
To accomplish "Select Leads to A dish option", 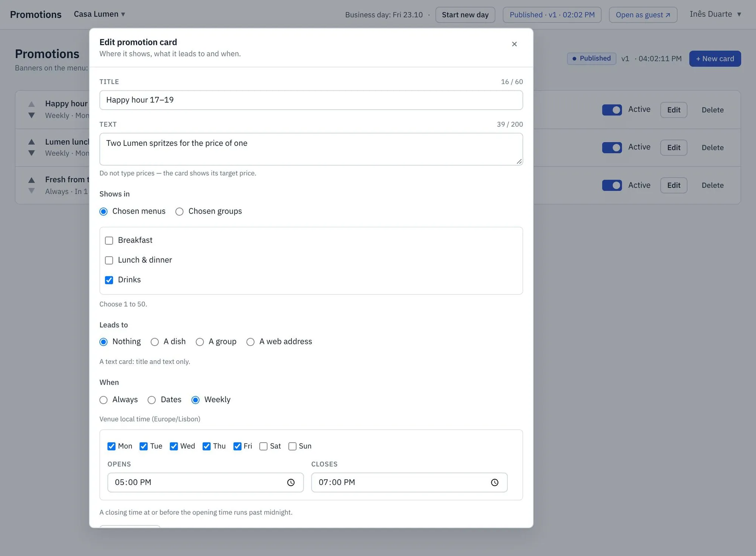I will pyautogui.click(x=155, y=342).
